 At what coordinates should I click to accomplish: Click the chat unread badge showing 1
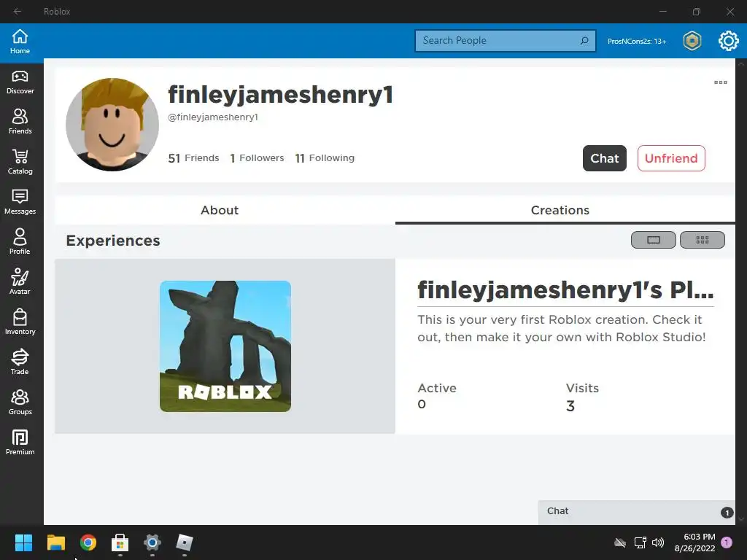[727, 513]
